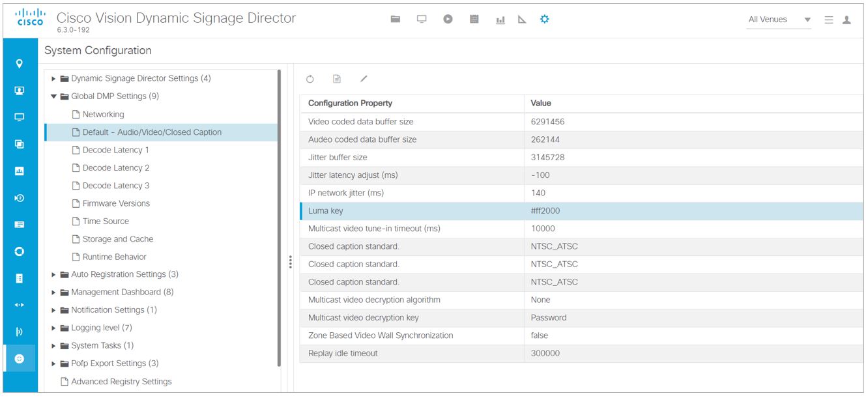Click the image chart sidebar icon
This screenshot has width=868, height=398.
click(20, 171)
